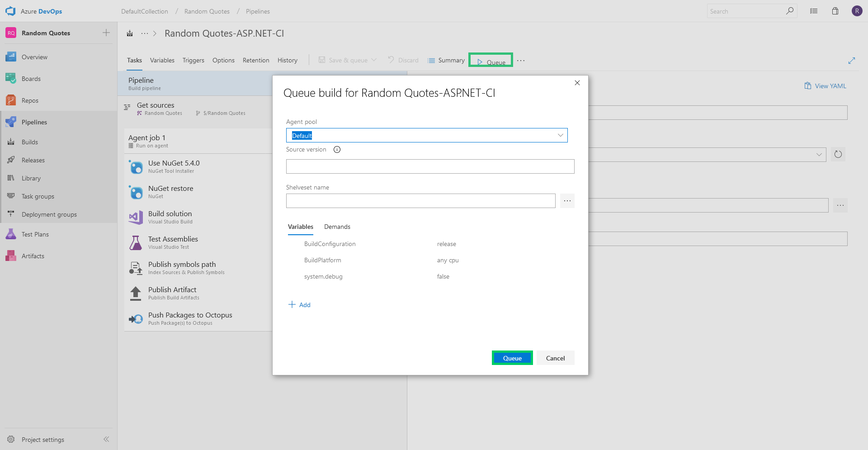Open the user profile avatar R
Viewport: 868px width, 450px height.
(x=857, y=11)
